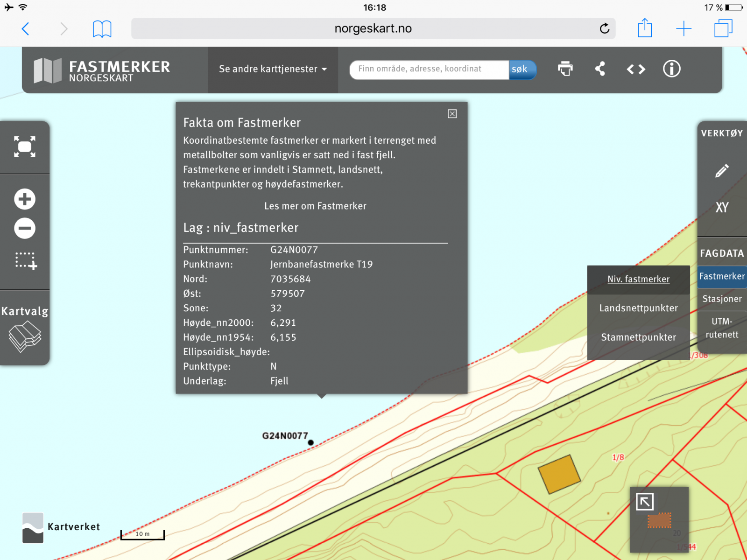Select the pencil drawing tool
Screen dimensions: 747x560
pos(722,171)
